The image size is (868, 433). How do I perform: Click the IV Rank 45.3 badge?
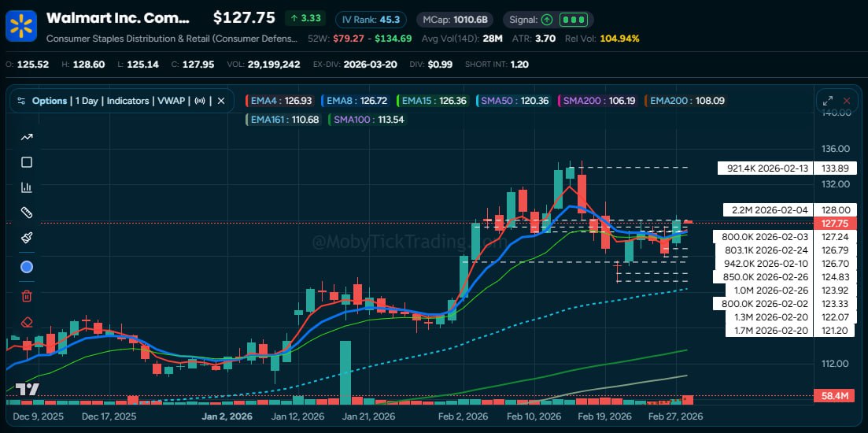(x=371, y=20)
